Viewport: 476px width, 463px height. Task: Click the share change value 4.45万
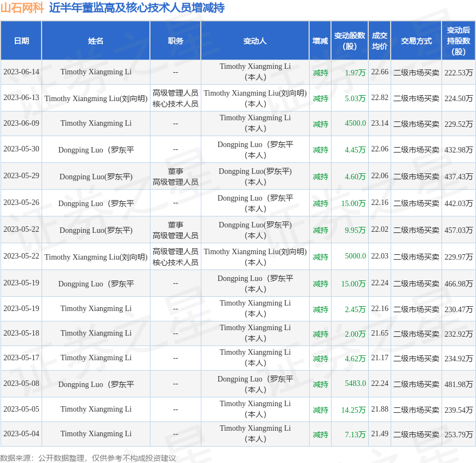(355, 150)
